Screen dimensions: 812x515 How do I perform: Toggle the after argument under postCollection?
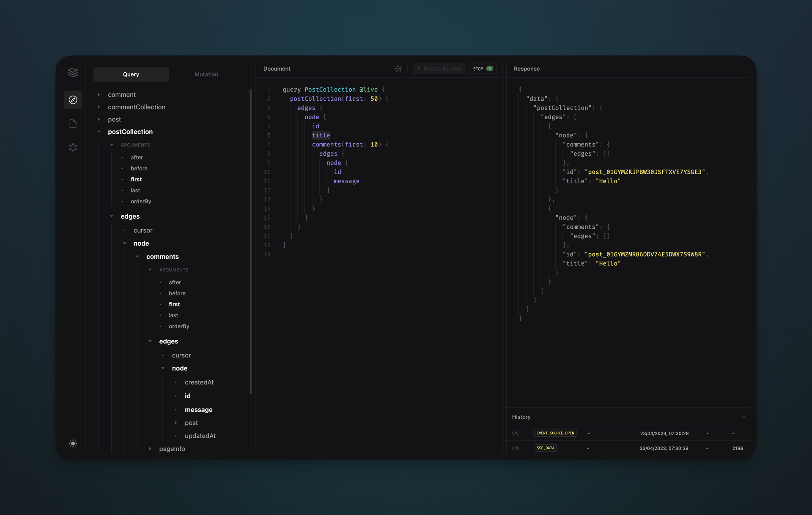pos(137,157)
